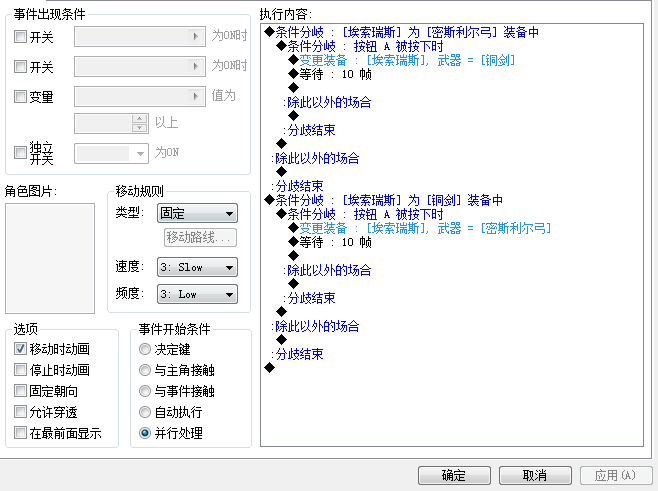Enable the second 开关 condition checkbox

[x=20, y=66]
